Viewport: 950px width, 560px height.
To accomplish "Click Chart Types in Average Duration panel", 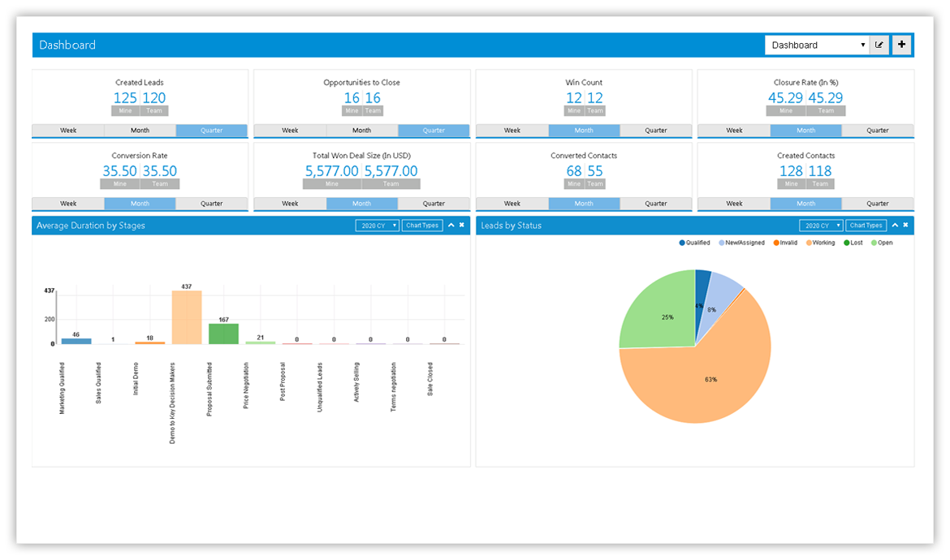I will [422, 226].
